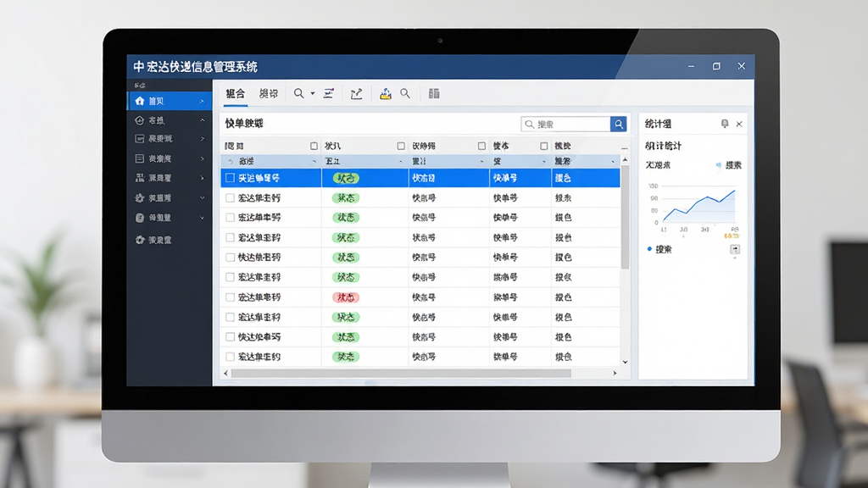
Task: Expand the fourth sidebar item using its chevron
Action: click(203, 158)
